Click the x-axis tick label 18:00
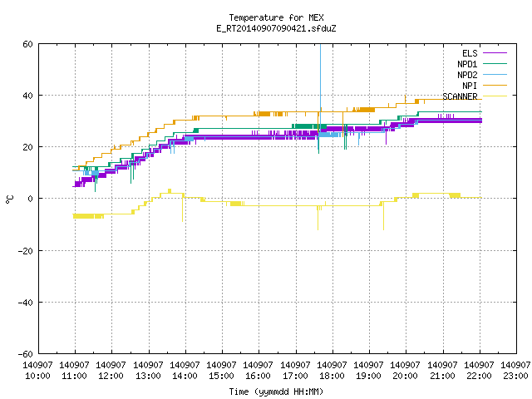Screen dimensions: 532x399 (332, 376)
